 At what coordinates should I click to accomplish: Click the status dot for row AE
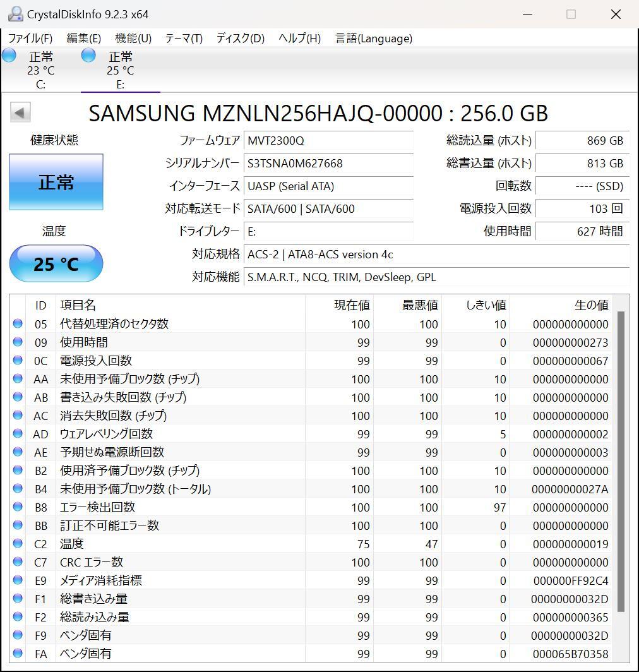(x=18, y=452)
